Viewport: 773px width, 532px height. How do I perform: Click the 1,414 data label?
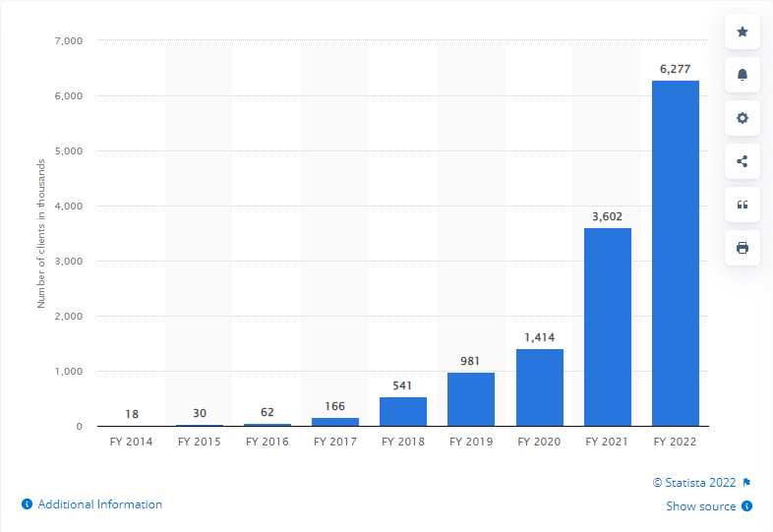tap(539, 337)
